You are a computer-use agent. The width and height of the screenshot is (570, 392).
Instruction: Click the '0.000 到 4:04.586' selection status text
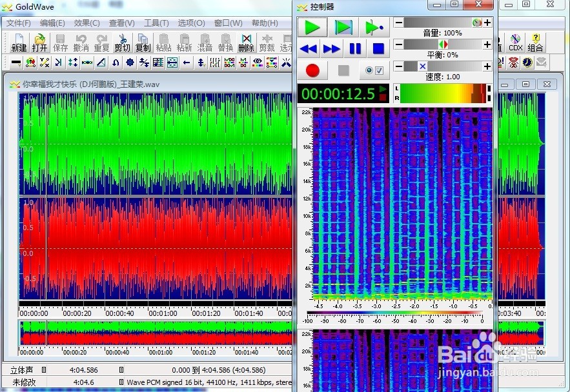click(218, 370)
